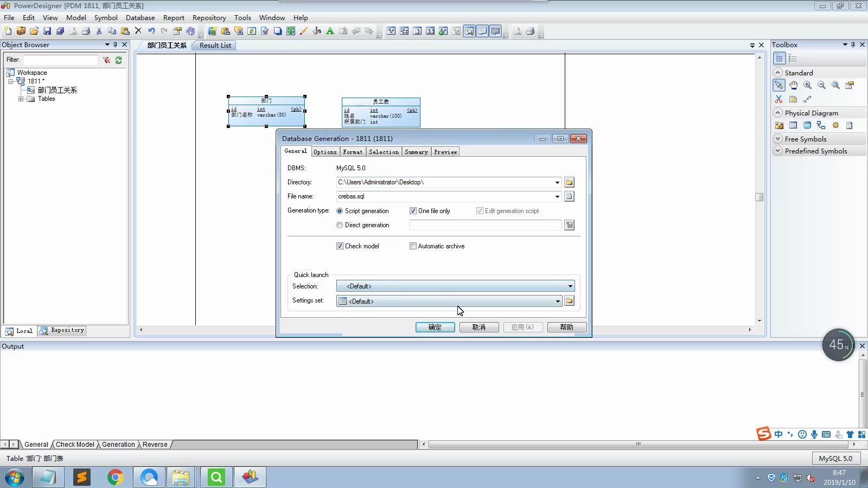Select the Reference tool in the Toolbox

820,125
